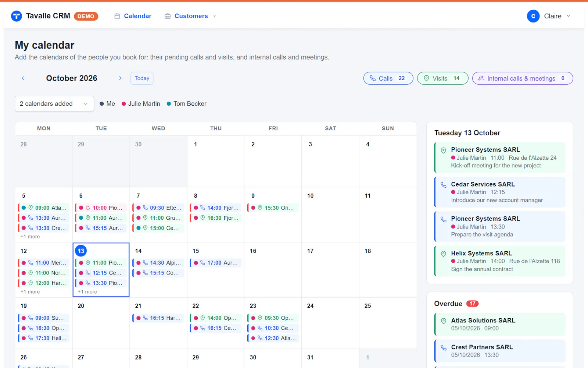Click the pin icon on the Helix Systems SARL card
The image size is (588, 368).
click(x=444, y=254)
